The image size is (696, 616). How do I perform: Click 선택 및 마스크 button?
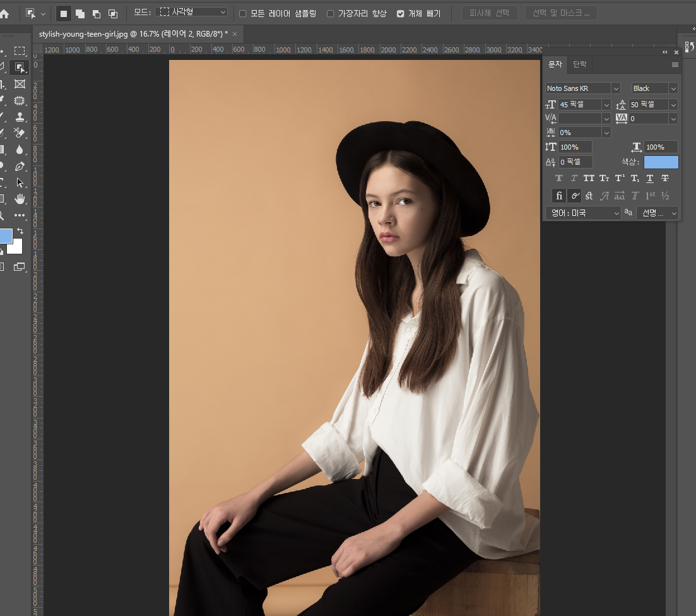(561, 13)
